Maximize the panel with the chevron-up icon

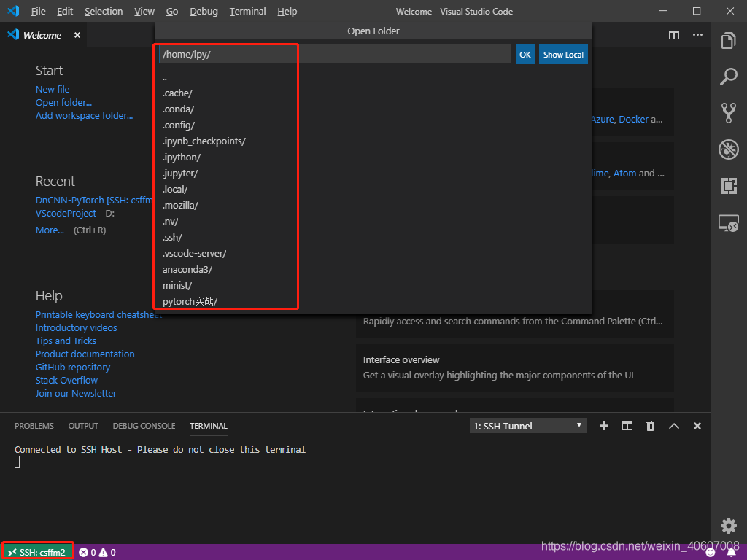(x=674, y=426)
